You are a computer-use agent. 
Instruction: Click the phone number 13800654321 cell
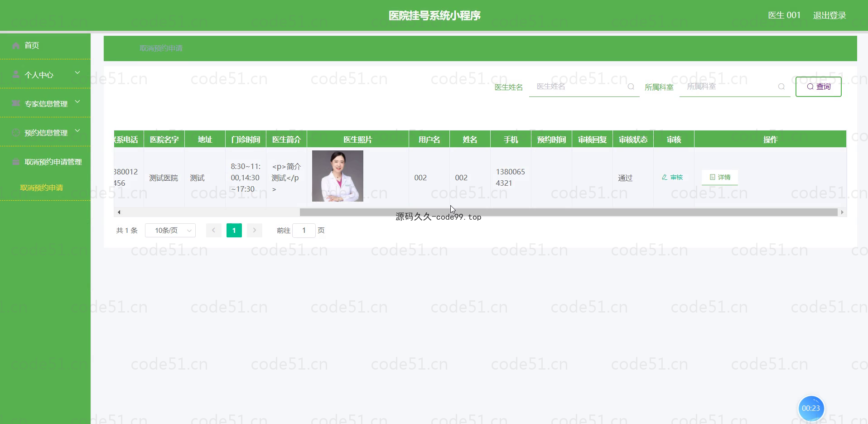click(510, 178)
